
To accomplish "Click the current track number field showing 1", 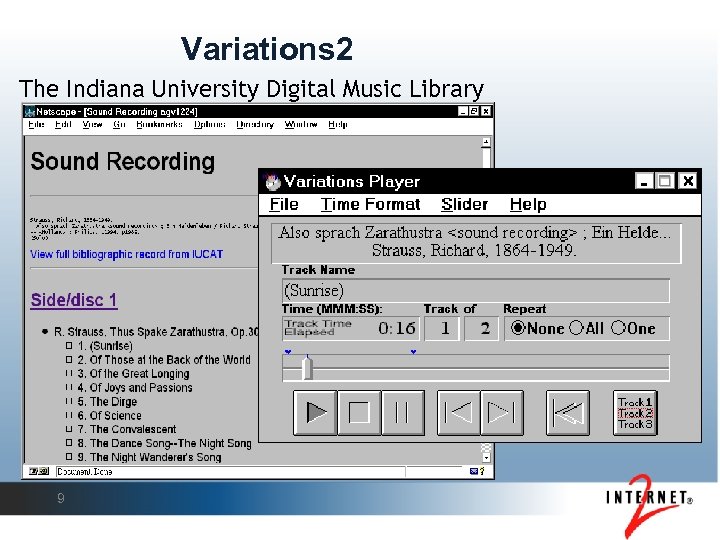I will point(442,328).
